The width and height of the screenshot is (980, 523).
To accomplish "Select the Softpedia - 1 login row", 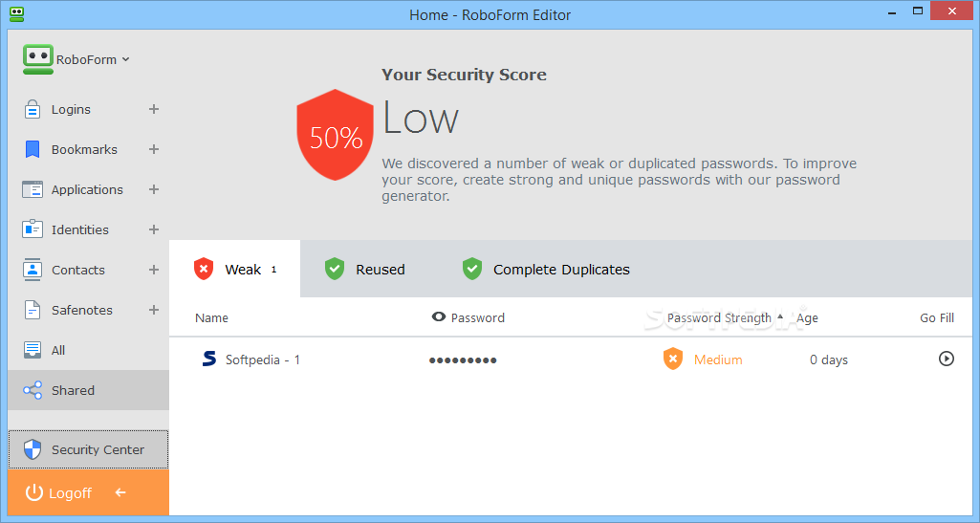I will point(571,360).
